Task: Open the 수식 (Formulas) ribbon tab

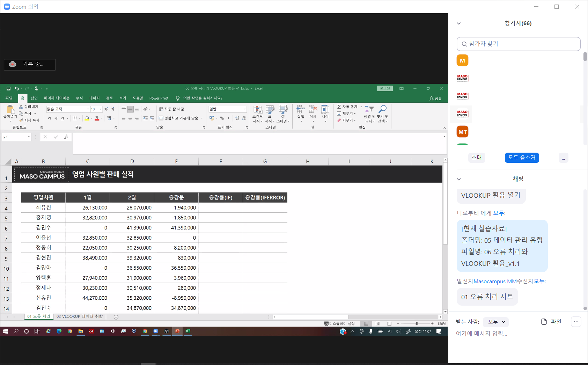Action: coord(79,98)
